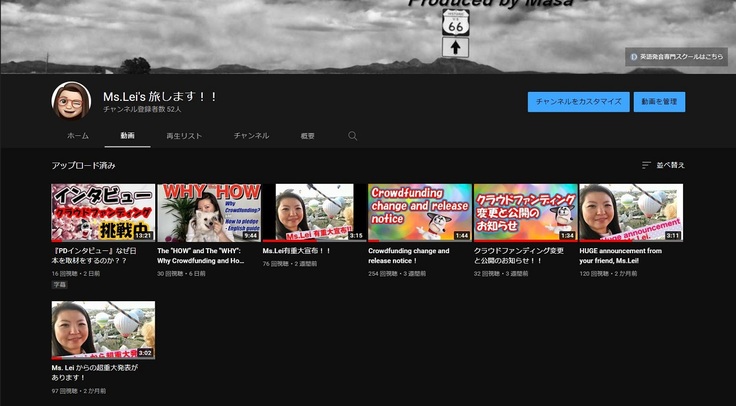This screenshot has width=736, height=406.
Task: Select the 再生リスト tab
Action: pos(184,136)
